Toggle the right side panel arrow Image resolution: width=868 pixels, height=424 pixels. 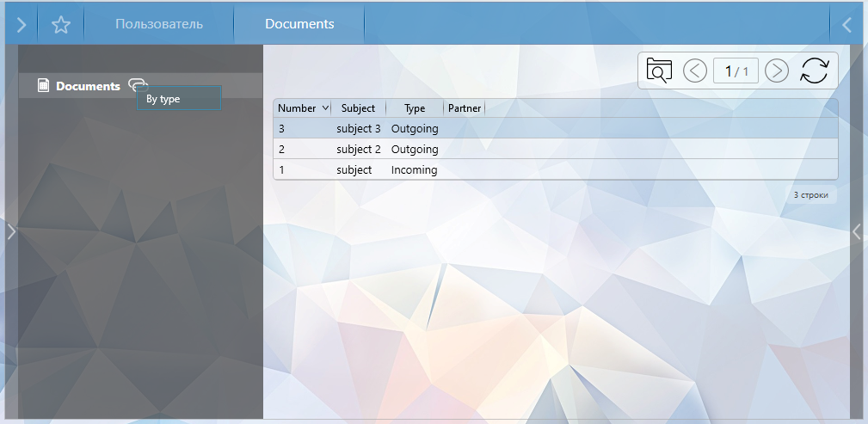click(856, 230)
